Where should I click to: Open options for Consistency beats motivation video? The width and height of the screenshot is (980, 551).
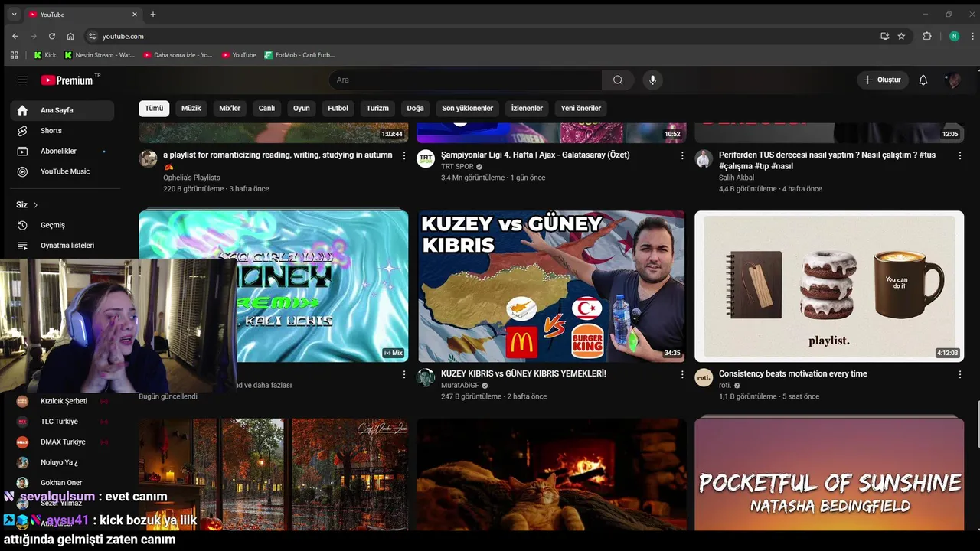click(960, 374)
